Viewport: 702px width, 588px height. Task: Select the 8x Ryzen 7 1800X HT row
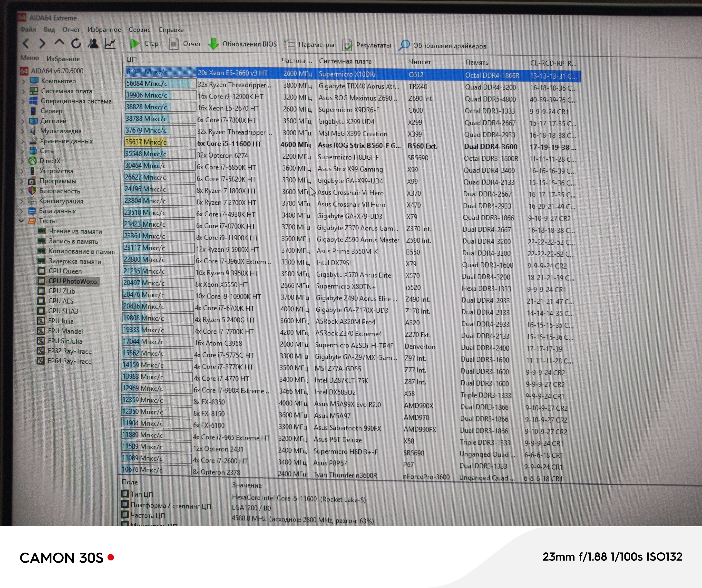point(350,192)
